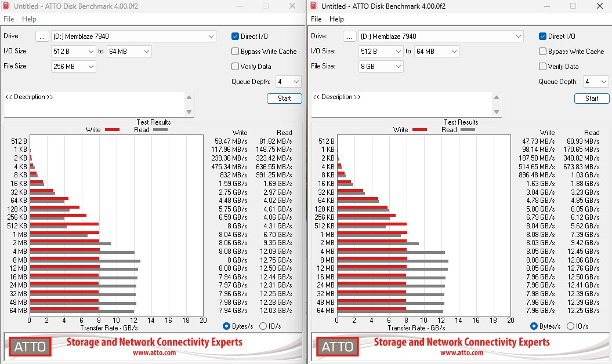The image size is (612, 364).
Task: Click the Description text field in right window
Action: coord(401,104)
